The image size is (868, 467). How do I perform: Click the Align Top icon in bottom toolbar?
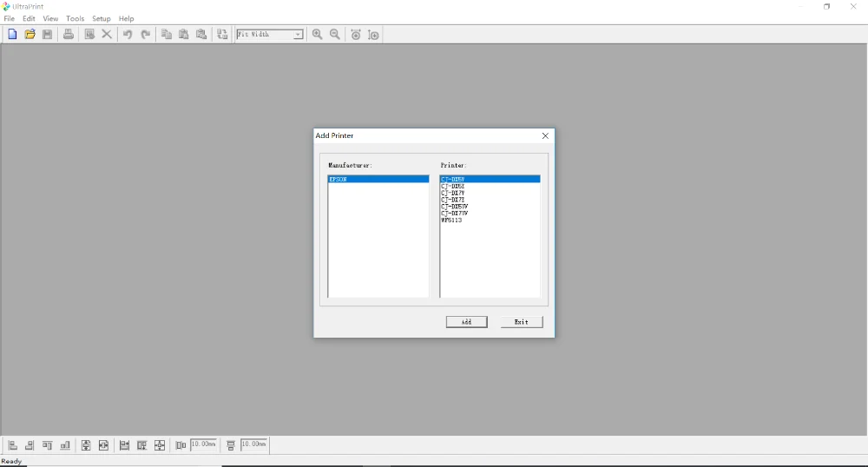pyautogui.click(x=48, y=445)
